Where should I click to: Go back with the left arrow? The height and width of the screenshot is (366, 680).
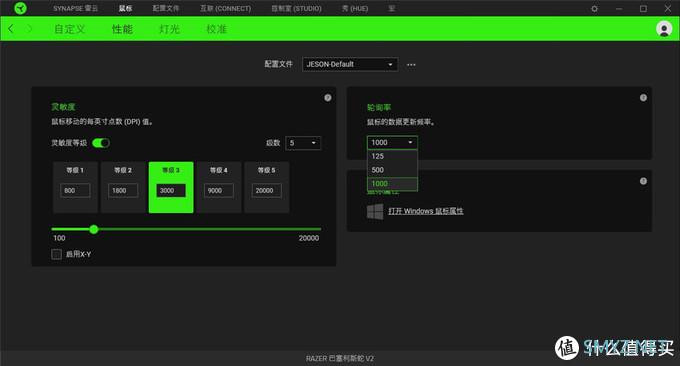[11, 29]
